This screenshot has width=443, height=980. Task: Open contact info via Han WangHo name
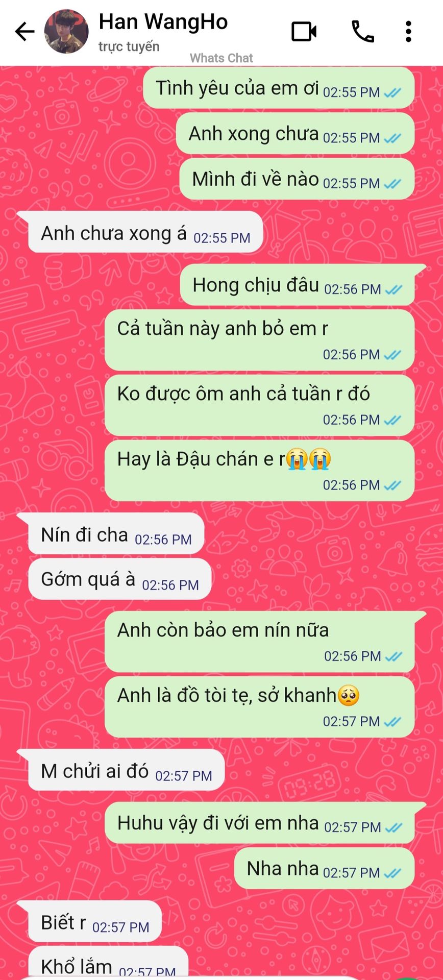[163, 22]
